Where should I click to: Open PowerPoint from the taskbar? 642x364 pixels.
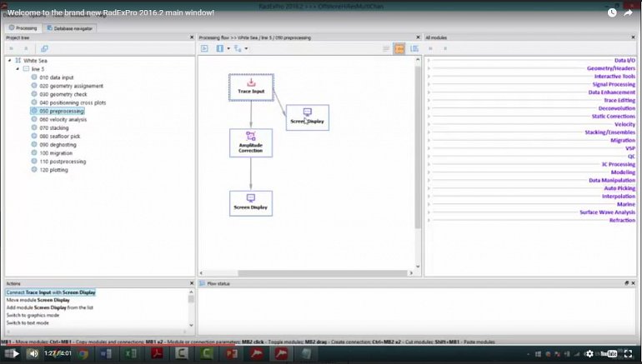[232, 353]
